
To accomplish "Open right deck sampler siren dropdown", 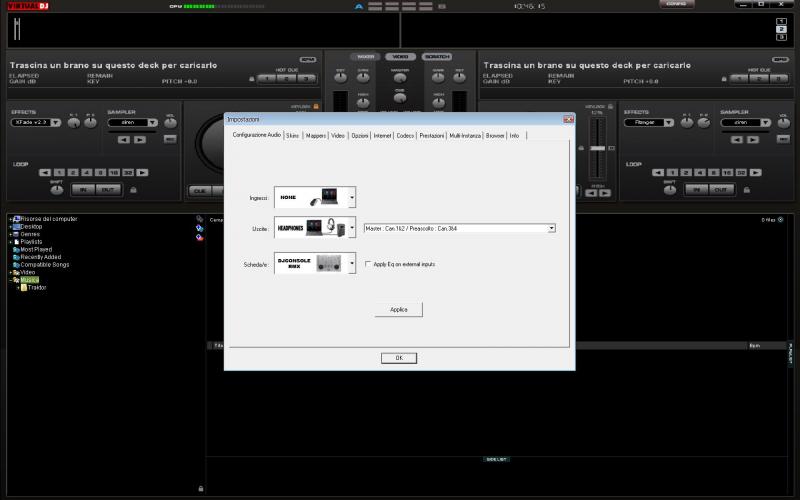I will [x=745, y=122].
